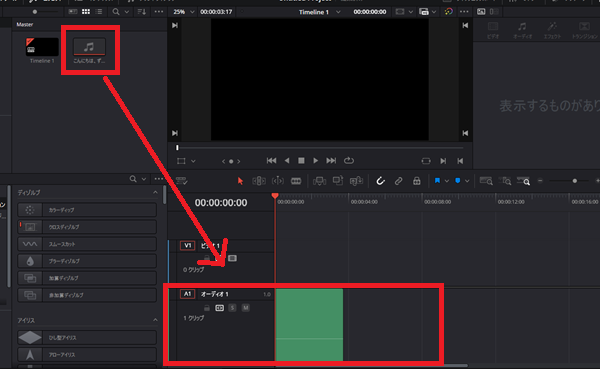Lock the オーディオ 1 track
This screenshot has height=369, width=600.
tap(207, 308)
